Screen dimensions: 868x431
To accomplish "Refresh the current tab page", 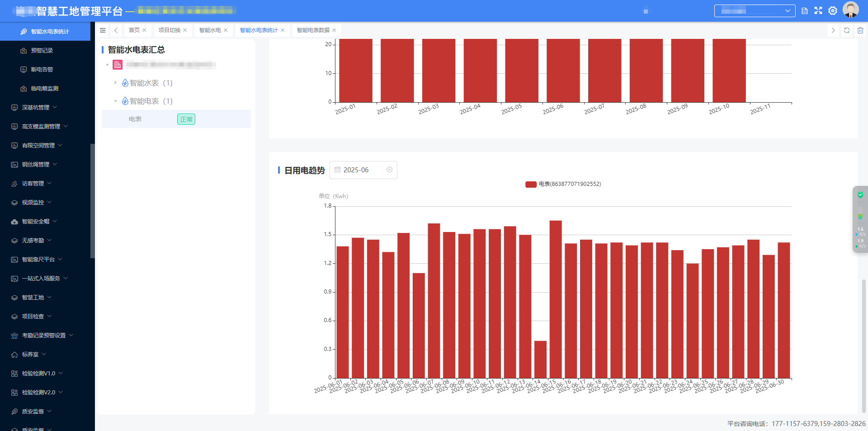I will pos(847,30).
